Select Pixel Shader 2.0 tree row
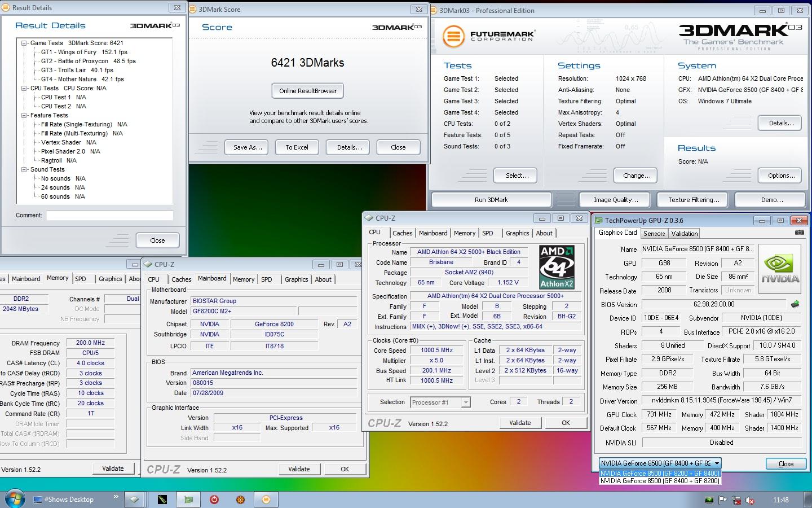Screen dimensions: 812x508 (x=70, y=151)
